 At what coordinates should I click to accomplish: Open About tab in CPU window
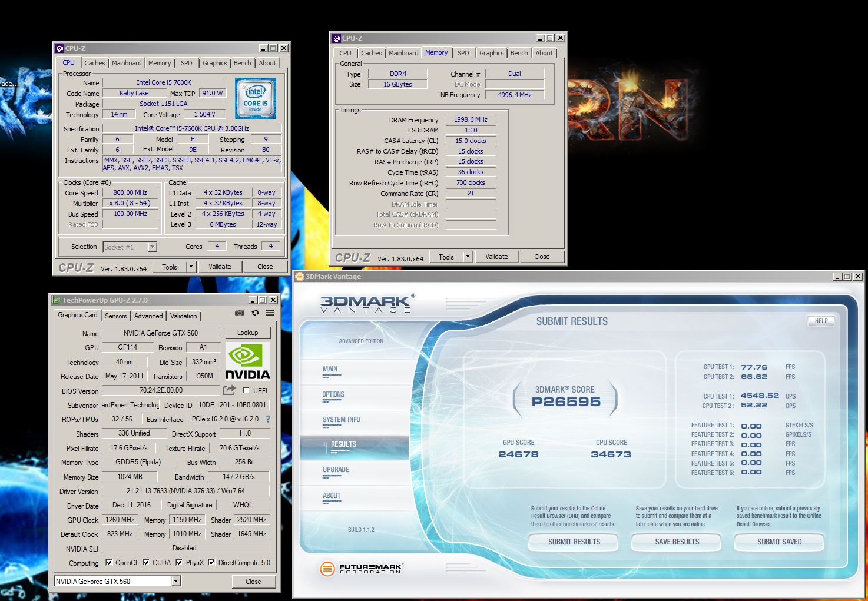tap(267, 63)
